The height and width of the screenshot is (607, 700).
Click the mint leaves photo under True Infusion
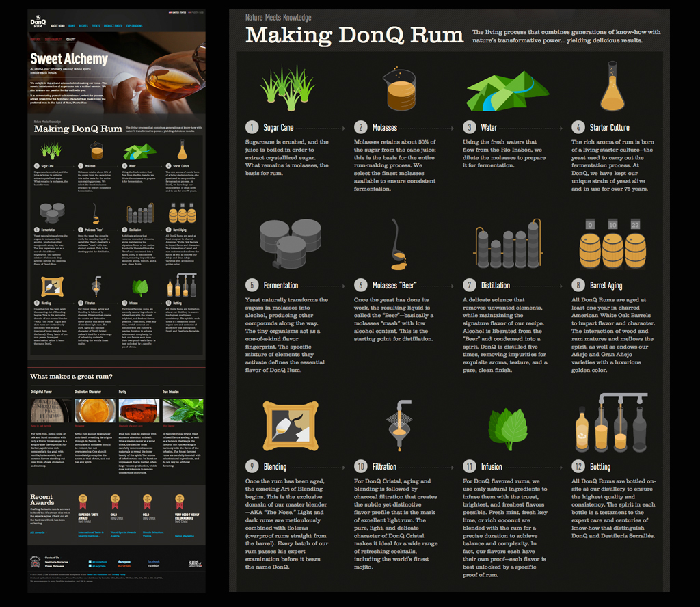coord(183,411)
